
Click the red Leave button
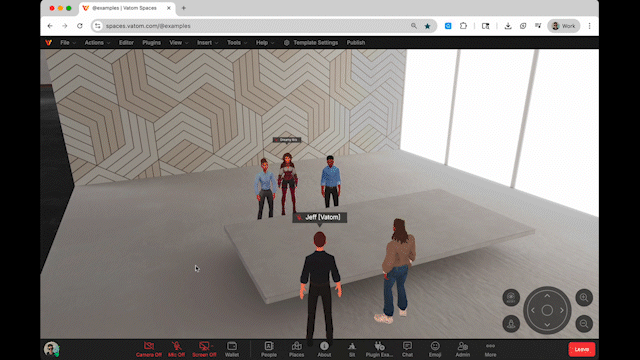582,349
